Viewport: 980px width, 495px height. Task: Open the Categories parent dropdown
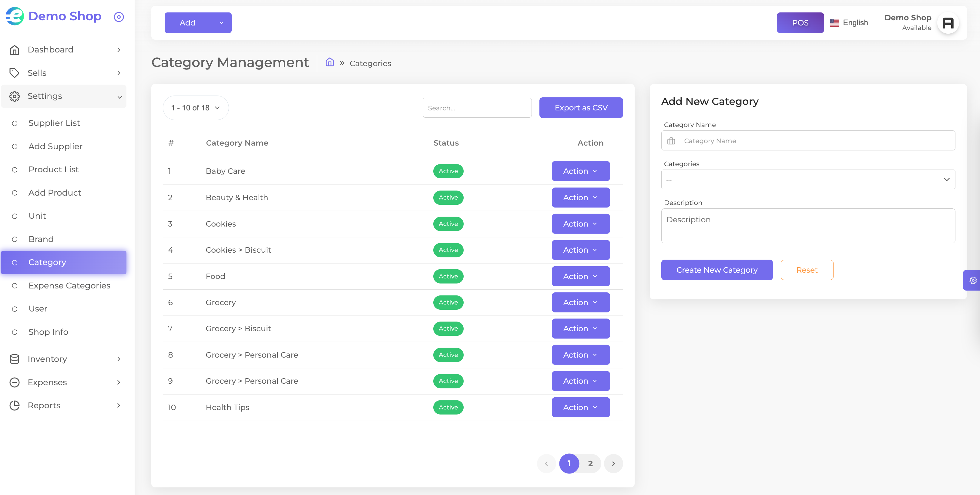click(x=808, y=180)
